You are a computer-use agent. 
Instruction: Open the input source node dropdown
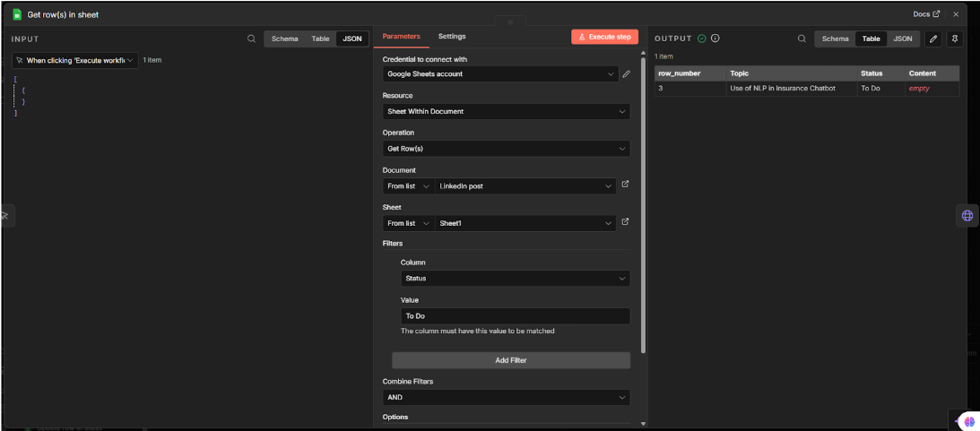pos(75,61)
